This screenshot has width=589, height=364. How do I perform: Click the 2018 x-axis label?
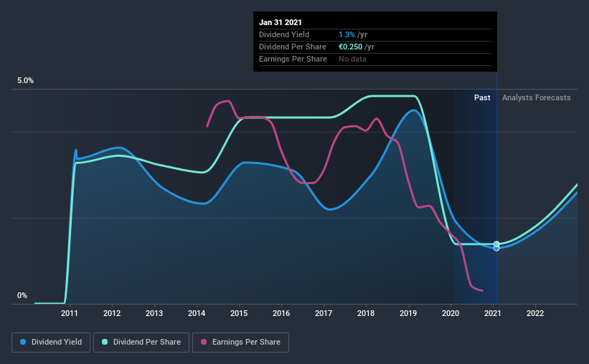click(x=366, y=313)
